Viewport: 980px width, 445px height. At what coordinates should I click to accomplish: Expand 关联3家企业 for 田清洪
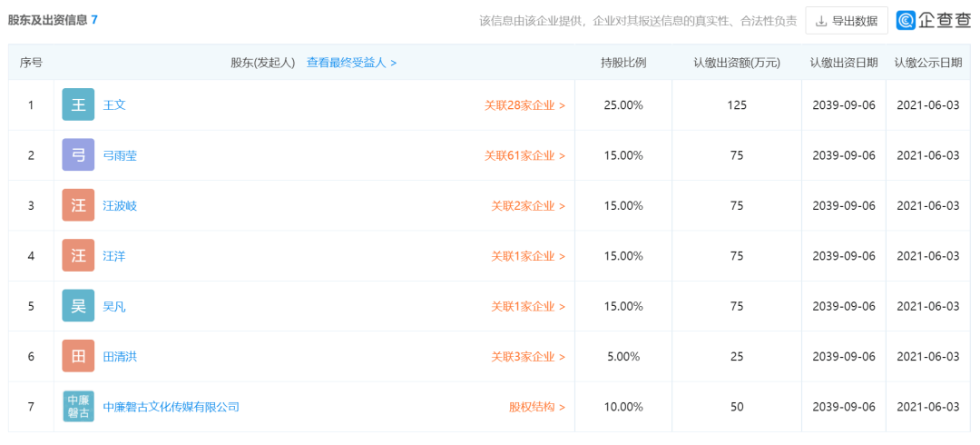[528, 357]
